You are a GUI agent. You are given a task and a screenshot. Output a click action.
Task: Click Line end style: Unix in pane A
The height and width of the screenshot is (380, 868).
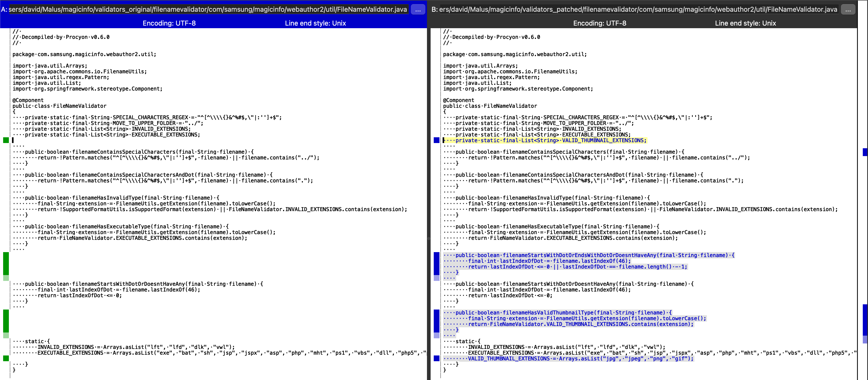315,23
